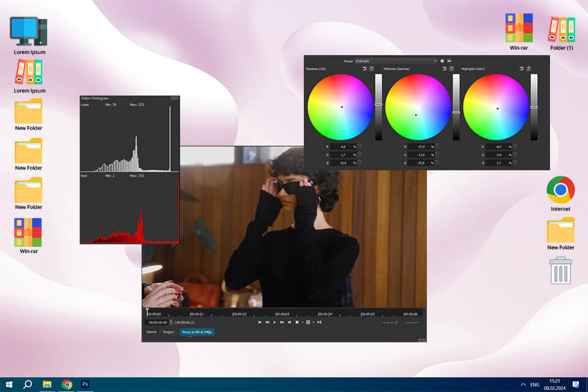
Task: Click the timecode stepper arrows in player
Action: click(x=171, y=323)
